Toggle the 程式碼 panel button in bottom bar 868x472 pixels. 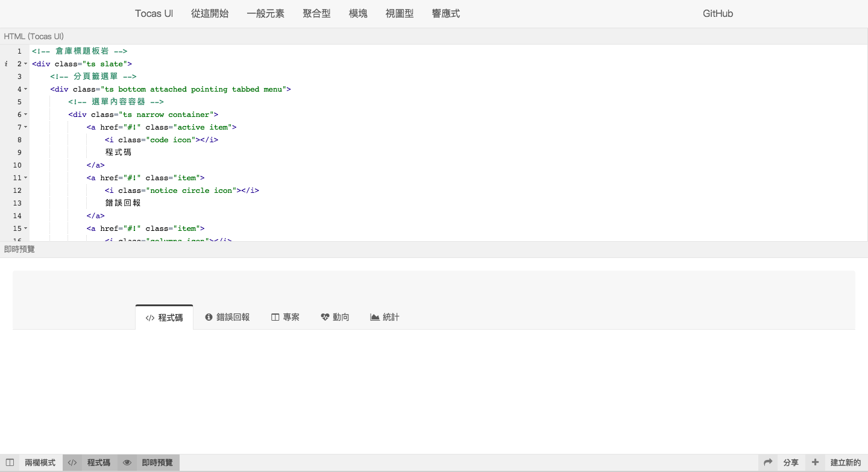click(99, 462)
